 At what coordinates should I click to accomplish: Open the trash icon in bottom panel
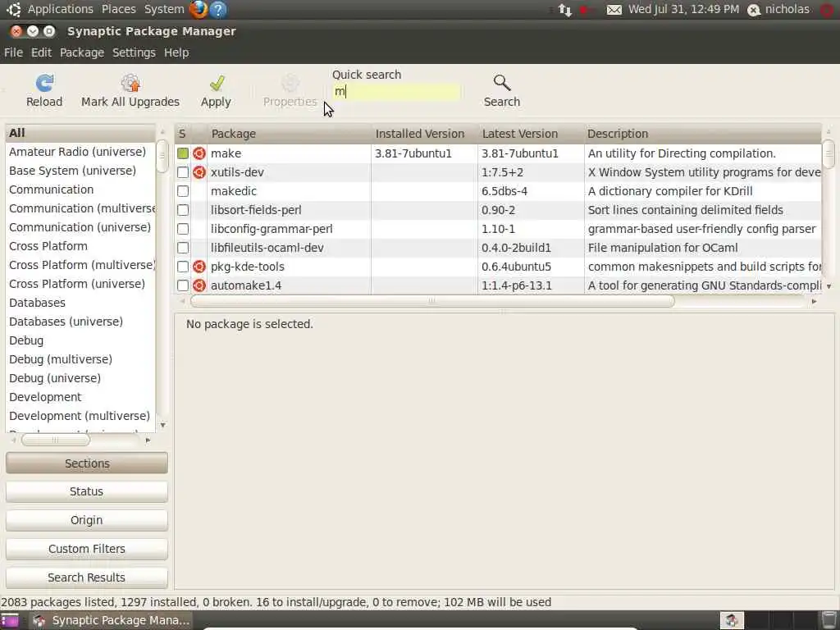point(829,620)
